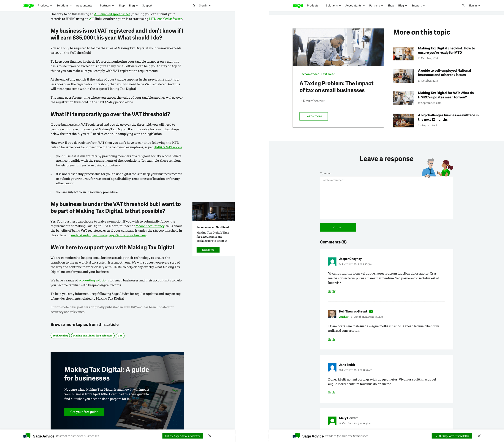Click Reply under Jasper Cheyney comment
Image resolution: width=504 pixels, height=442 pixels.
pos(332,291)
